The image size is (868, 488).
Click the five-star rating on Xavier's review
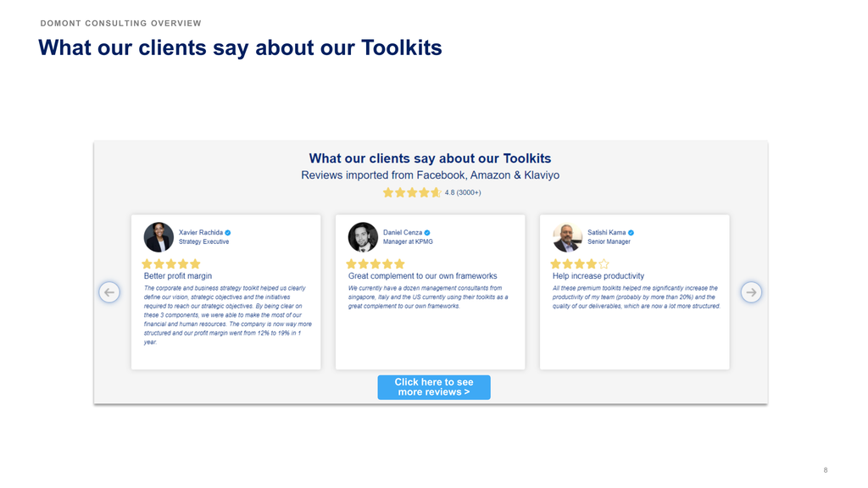click(171, 264)
